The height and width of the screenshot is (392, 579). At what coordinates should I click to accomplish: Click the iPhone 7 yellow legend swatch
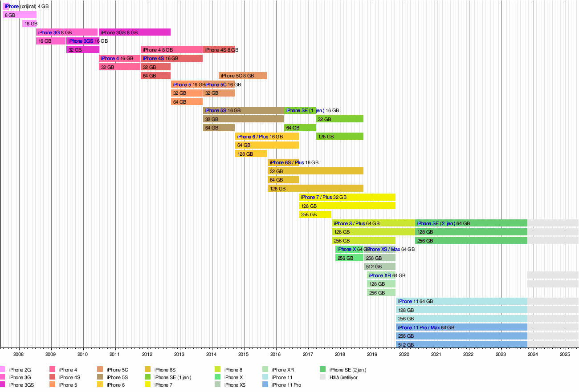(x=147, y=385)
